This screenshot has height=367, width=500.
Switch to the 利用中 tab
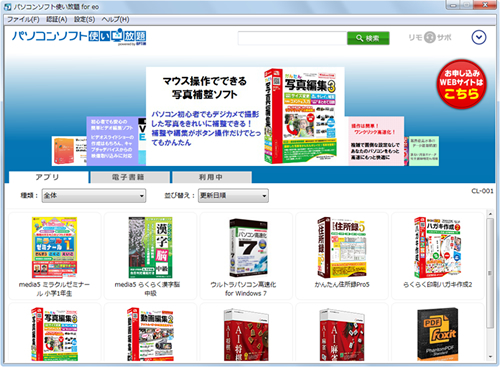point(212,177)
